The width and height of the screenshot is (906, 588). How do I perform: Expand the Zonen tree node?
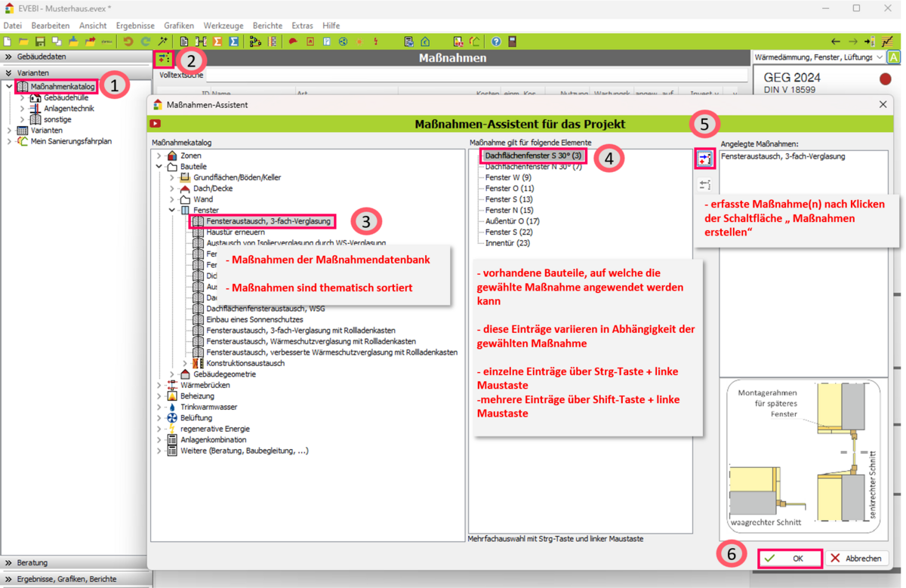click(x=159, y=155)
